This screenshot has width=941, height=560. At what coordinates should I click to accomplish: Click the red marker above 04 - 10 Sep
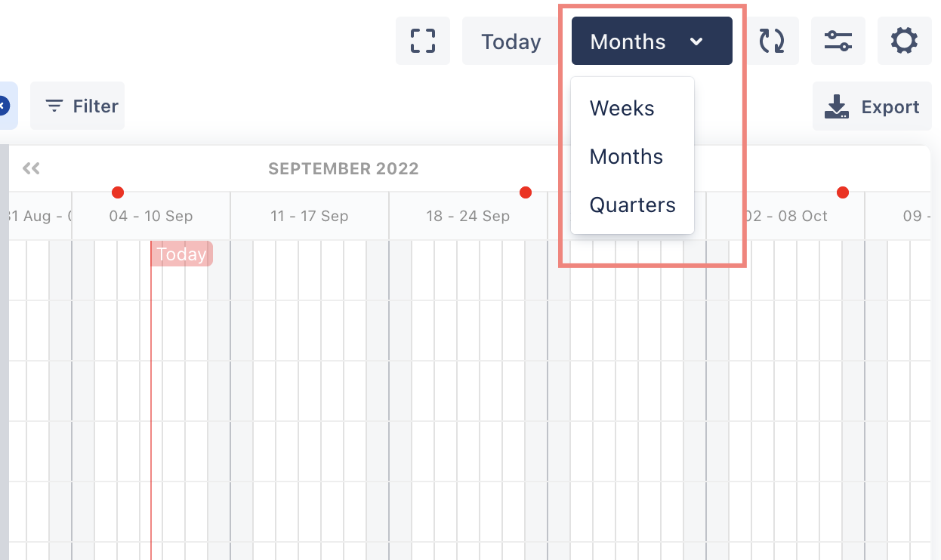coord(118,192)
